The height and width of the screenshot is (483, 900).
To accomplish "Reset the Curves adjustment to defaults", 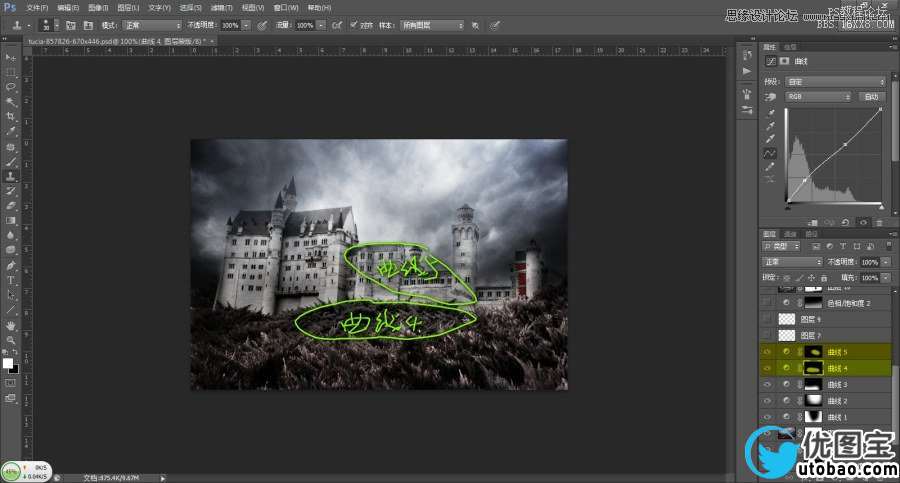I will [845, 222].
